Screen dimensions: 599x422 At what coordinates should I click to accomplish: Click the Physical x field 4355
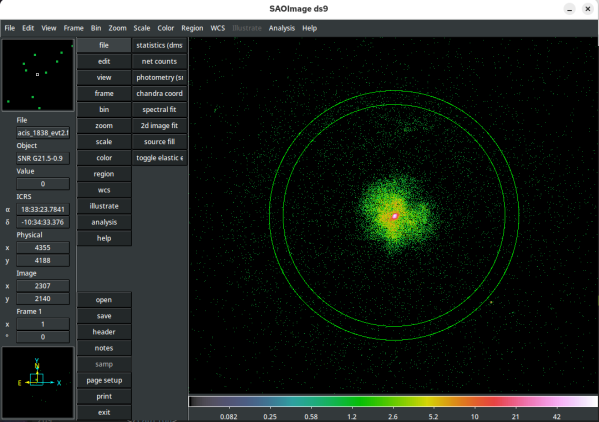point(43,248)
